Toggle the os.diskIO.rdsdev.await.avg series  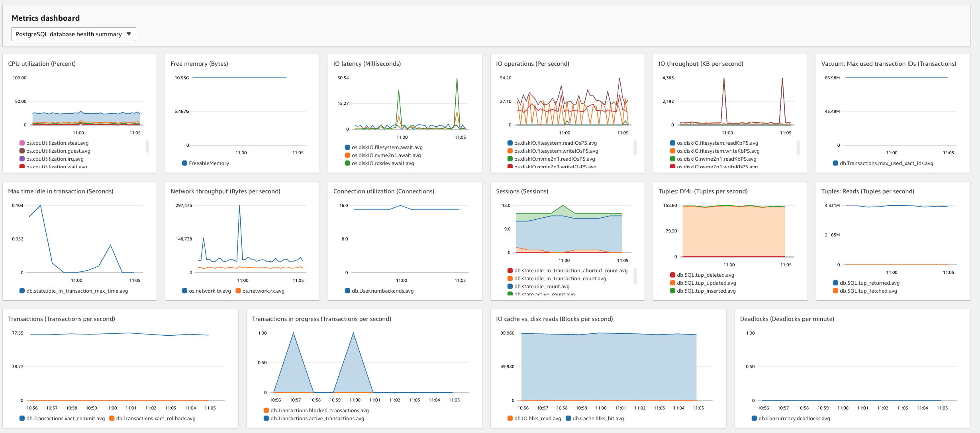(383, 163)
